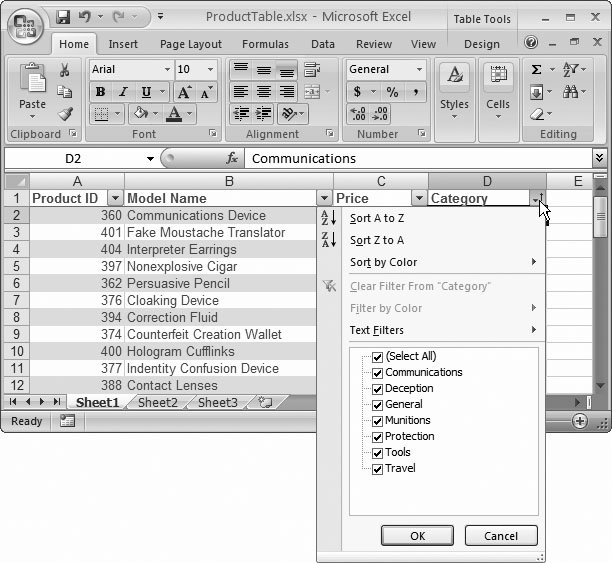Open the Price column filter dropdown
The height and width of the screenshot is (563, 612).
pos(419,199)
